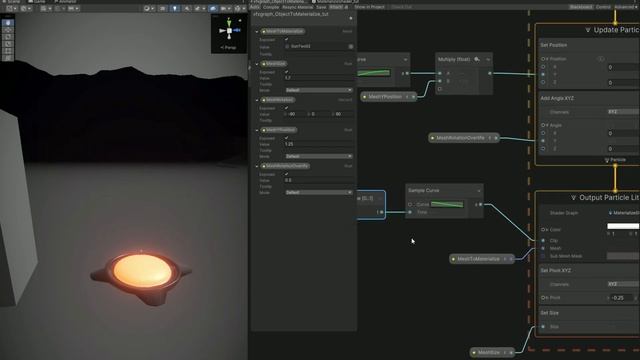Select the View (hand) tool in Scene toolbar
640x360 pixels.
[8, 23]
